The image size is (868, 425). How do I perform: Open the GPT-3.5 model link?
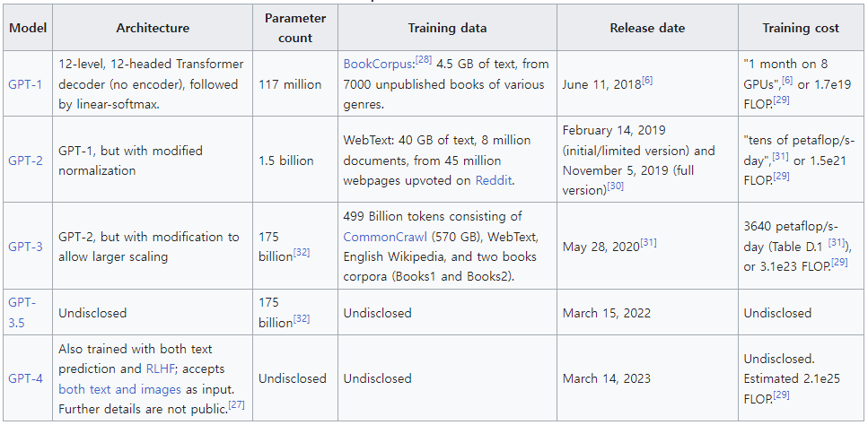tap(21, 303)
